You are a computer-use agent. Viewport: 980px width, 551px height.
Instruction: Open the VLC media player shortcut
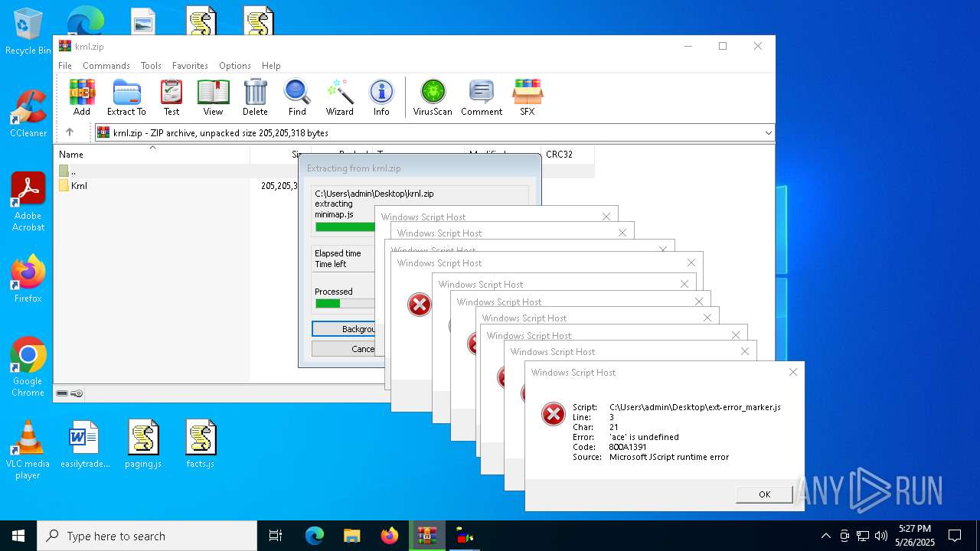click(x=28, y=449)
